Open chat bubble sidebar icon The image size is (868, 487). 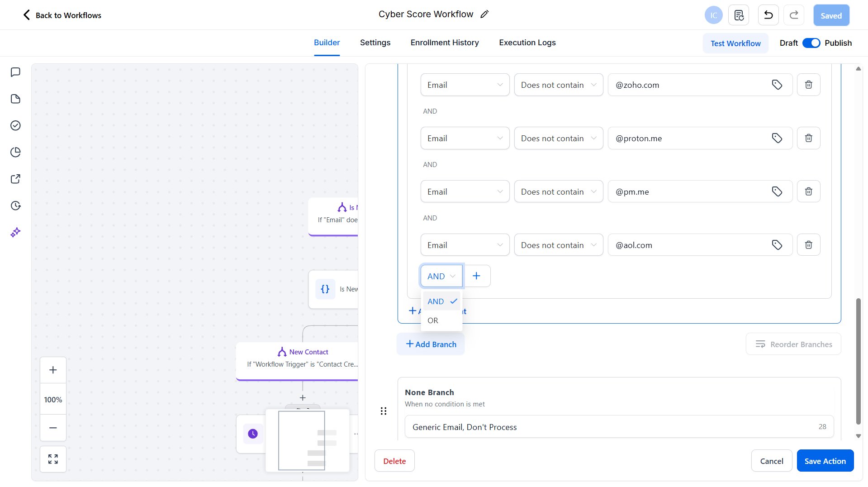click(15, 72)
